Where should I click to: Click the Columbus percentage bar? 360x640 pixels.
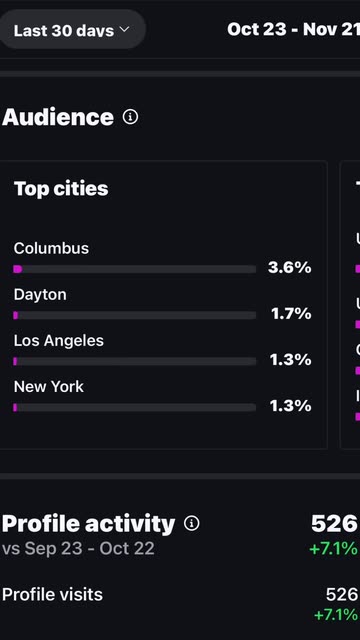(x=135, y=269)
